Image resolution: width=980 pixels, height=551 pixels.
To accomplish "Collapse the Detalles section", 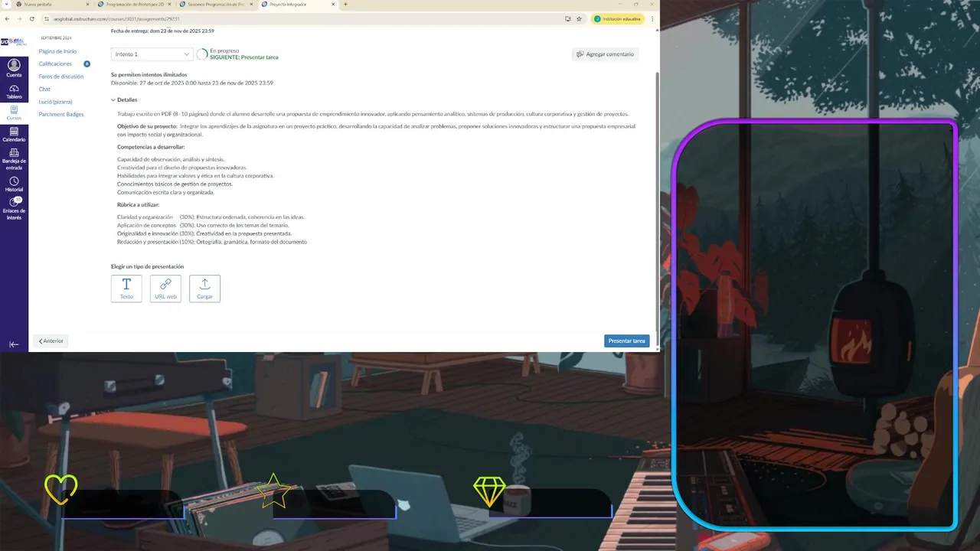I will pos(124,99).
